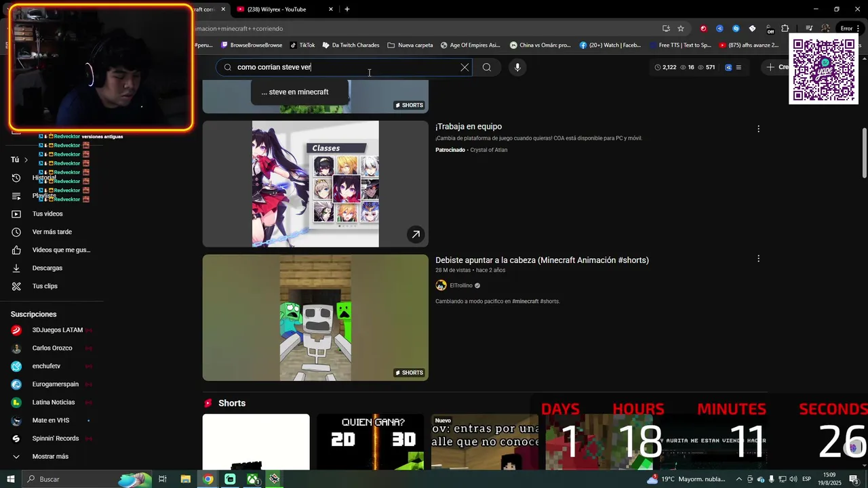Open Chrome extensions puzzle icon
868x488 pixels.
tap(785, 28)
